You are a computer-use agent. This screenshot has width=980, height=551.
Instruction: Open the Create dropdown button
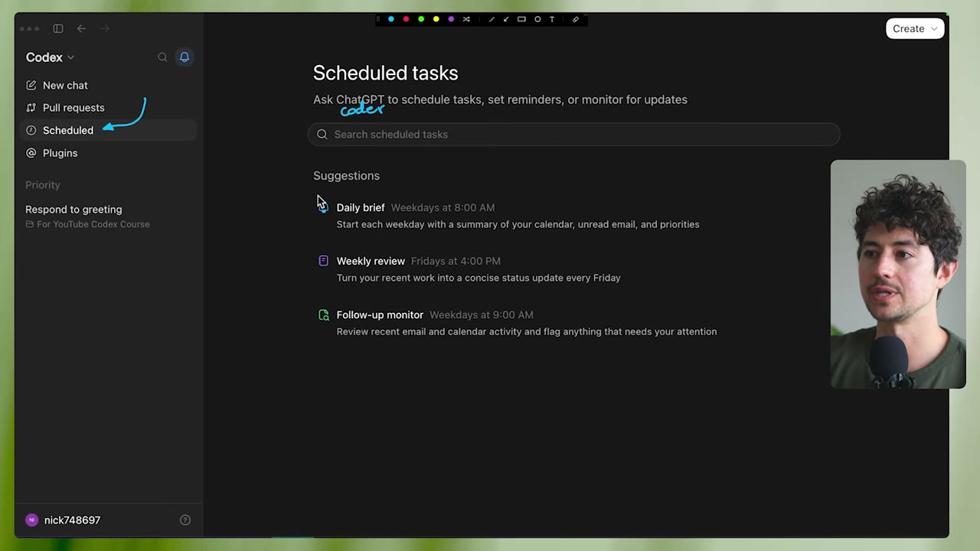tap(915, 28)
